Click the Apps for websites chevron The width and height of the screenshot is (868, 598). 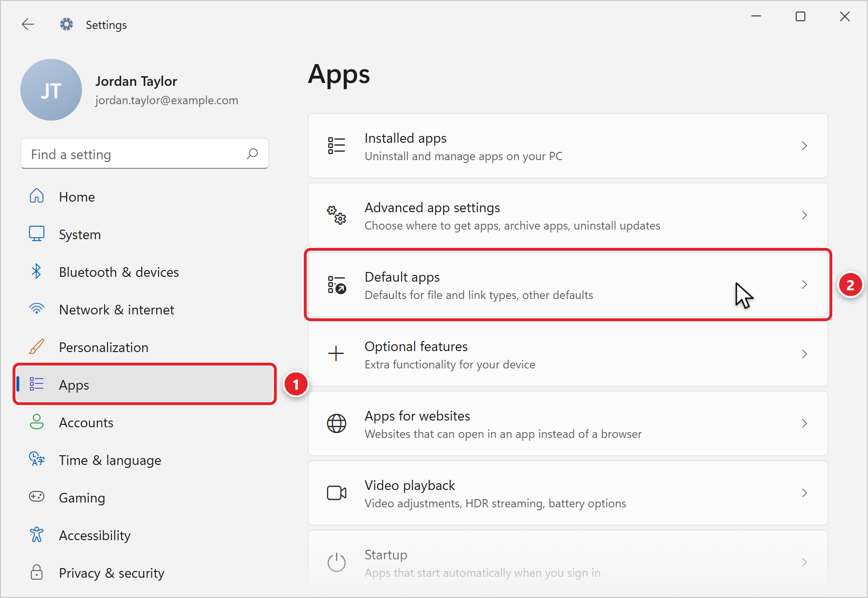coord(804,423)
